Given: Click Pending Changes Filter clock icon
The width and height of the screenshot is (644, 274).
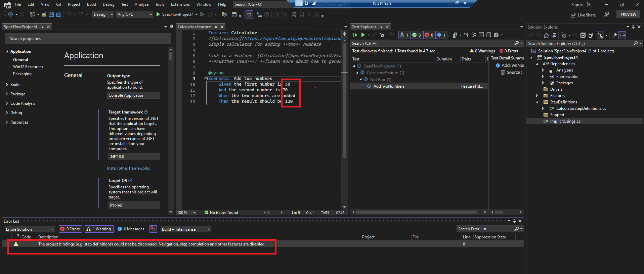Looking at the screenshot, I should coord(564,35).
